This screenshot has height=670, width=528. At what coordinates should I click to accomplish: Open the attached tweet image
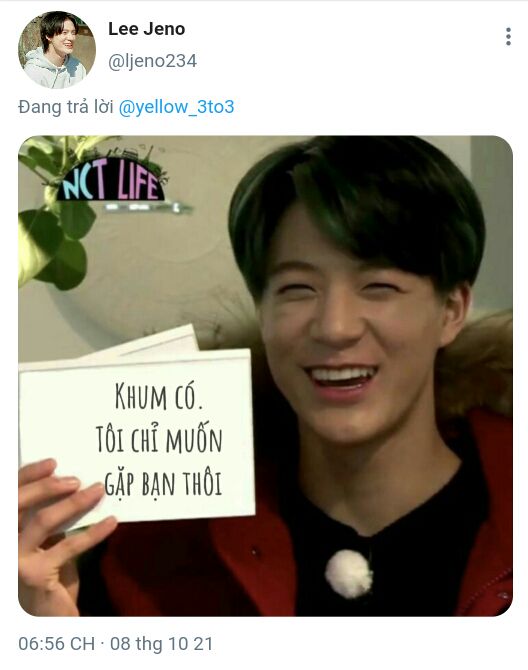coord(265,376)
